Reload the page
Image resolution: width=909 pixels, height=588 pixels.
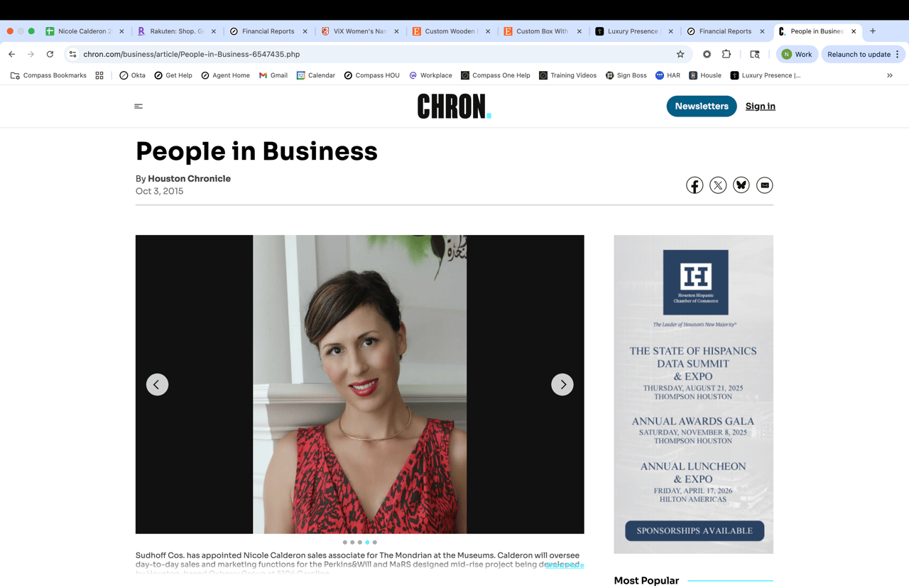[50, 54]
